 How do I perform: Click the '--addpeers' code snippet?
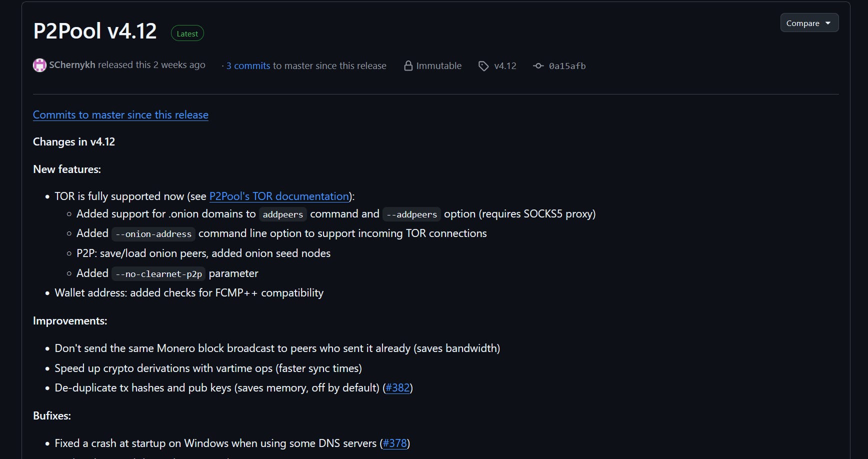(411, 214)
